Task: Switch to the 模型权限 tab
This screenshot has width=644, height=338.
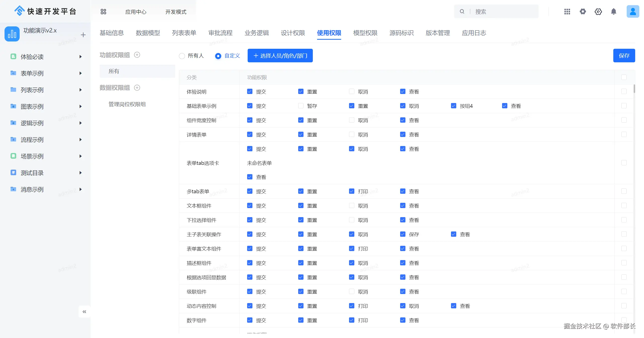Action: tap(365, 33)
